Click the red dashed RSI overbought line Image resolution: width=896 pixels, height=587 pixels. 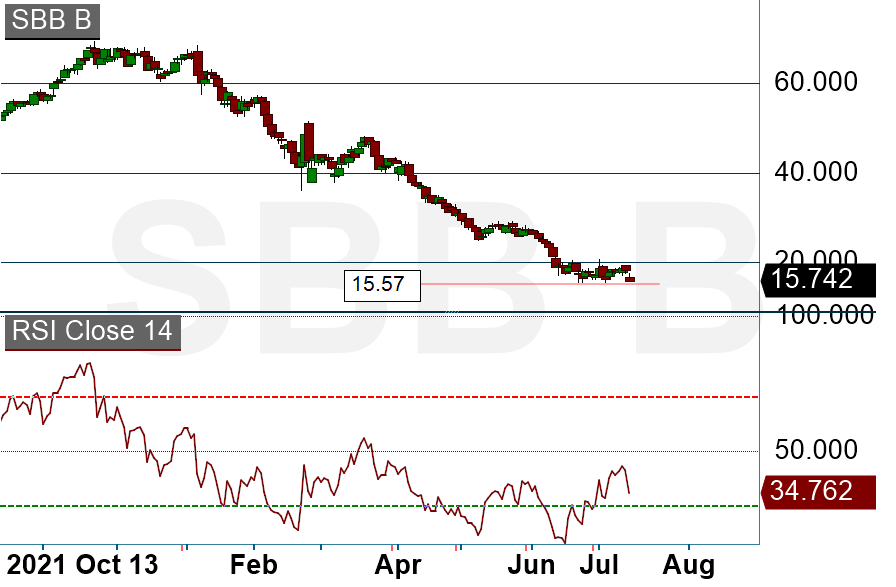click(x=379, y=397)
